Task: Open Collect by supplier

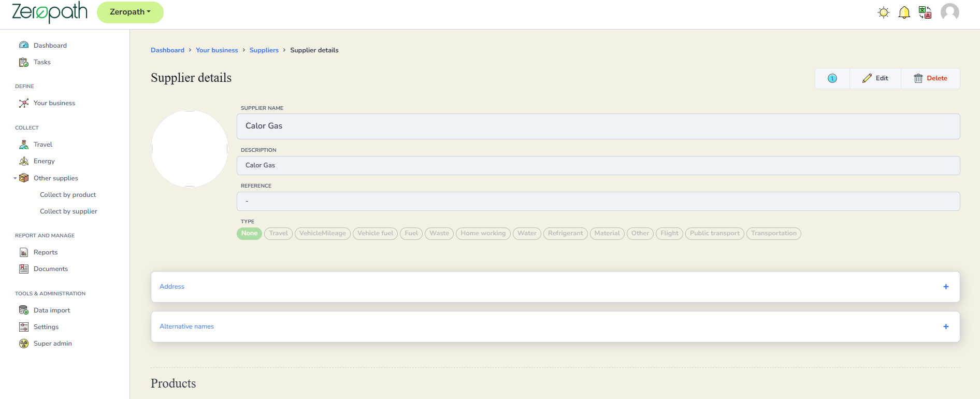Action: (x=68, y=211)
